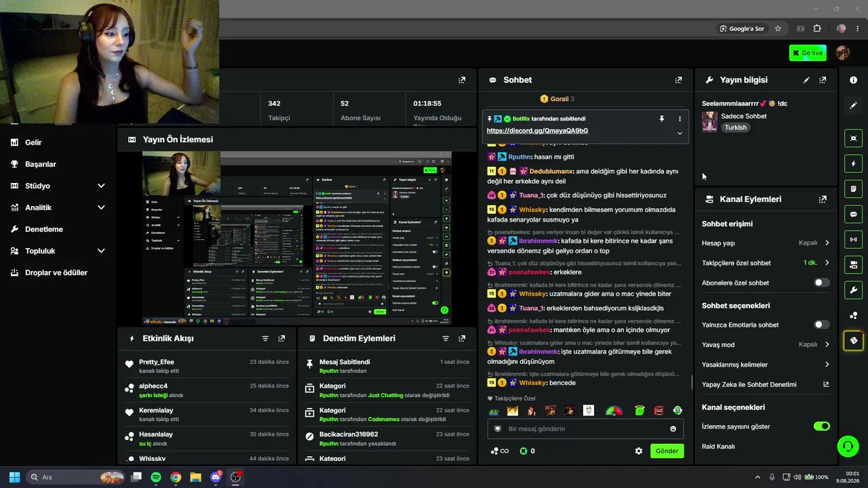Click the Bir mesaj gönderin input

click(585, 429)
